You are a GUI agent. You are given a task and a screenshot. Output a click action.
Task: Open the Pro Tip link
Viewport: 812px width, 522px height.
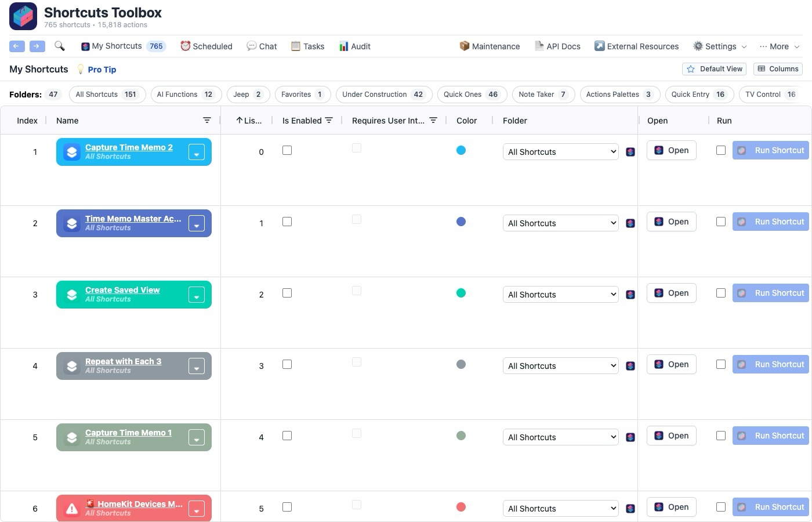pos(102,69)
